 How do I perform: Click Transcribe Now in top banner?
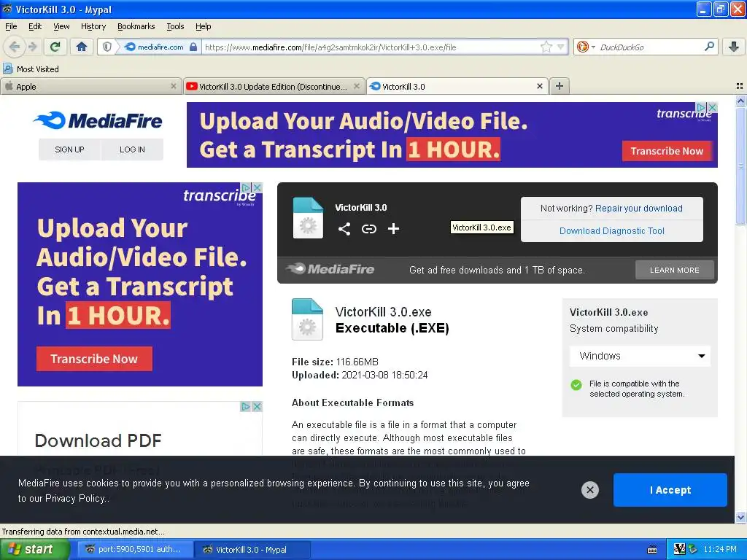(x=667, y=151)
